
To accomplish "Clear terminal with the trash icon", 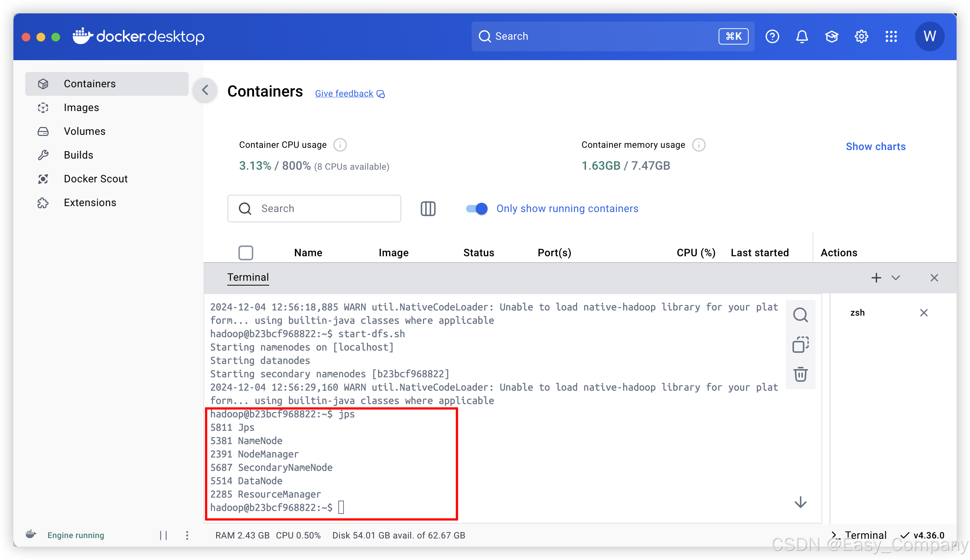I will click(x=800, y=374).
